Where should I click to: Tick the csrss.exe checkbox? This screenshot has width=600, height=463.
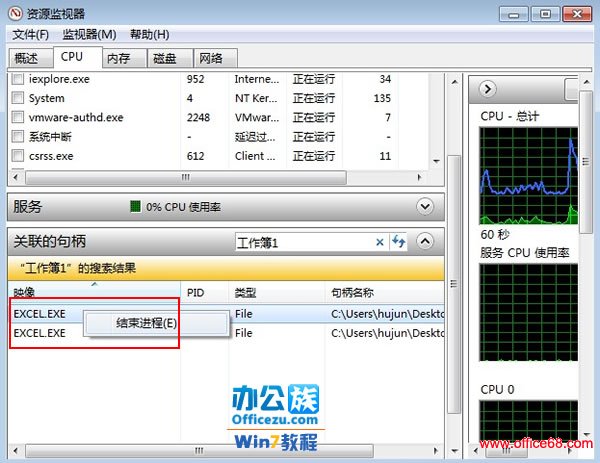(17, 156)
